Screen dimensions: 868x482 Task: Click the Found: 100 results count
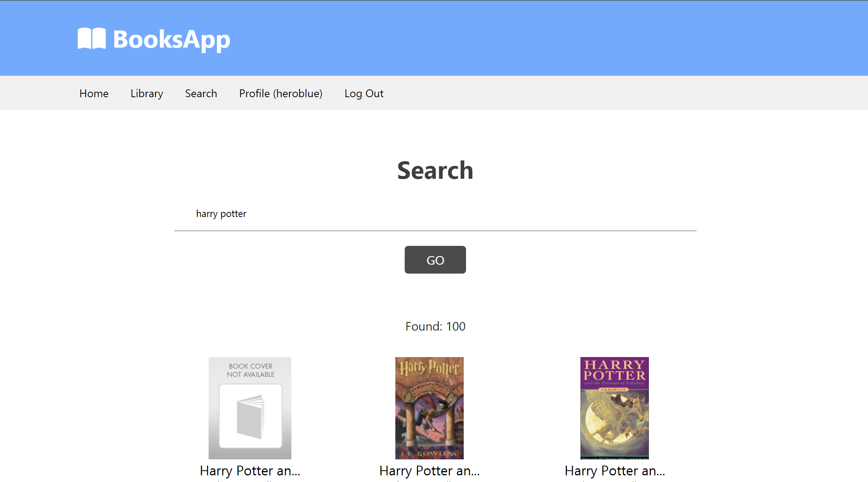pyautogui.click(x=435, y=326)
